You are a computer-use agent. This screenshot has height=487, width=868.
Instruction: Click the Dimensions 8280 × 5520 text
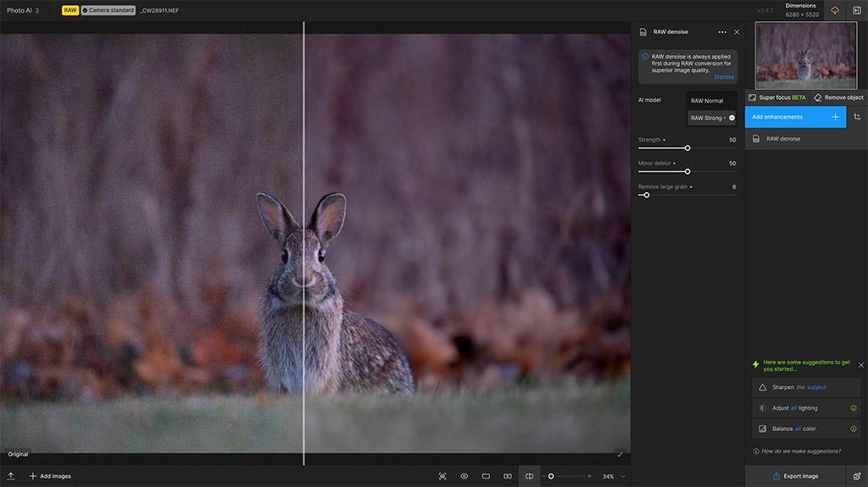(x=802, y=10)
